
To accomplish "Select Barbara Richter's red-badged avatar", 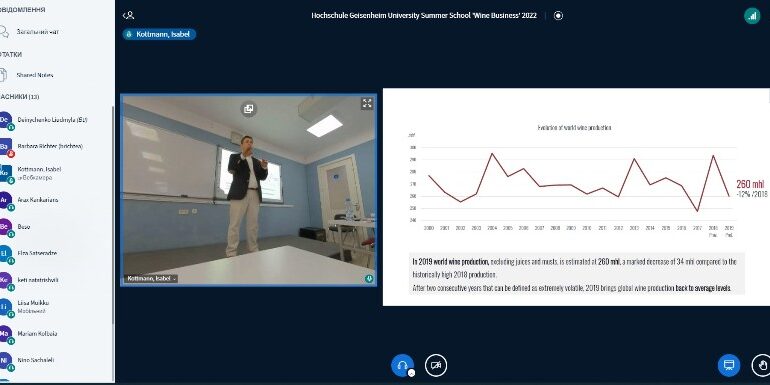I will pyautogui.click(x=5, y=146).
